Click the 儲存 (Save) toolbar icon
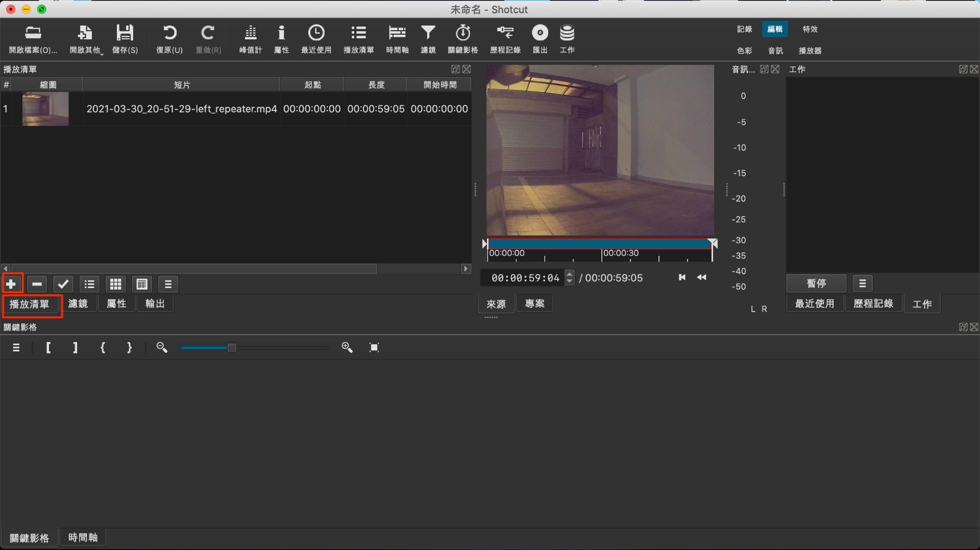 (125, 39)
